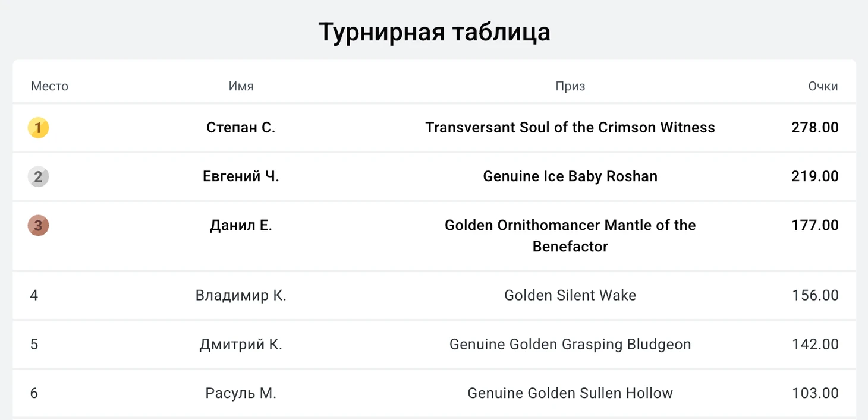The width and height of the screenshot is (868, 420).
Task: Open player Дмитрий К. name
Action: 241,344
